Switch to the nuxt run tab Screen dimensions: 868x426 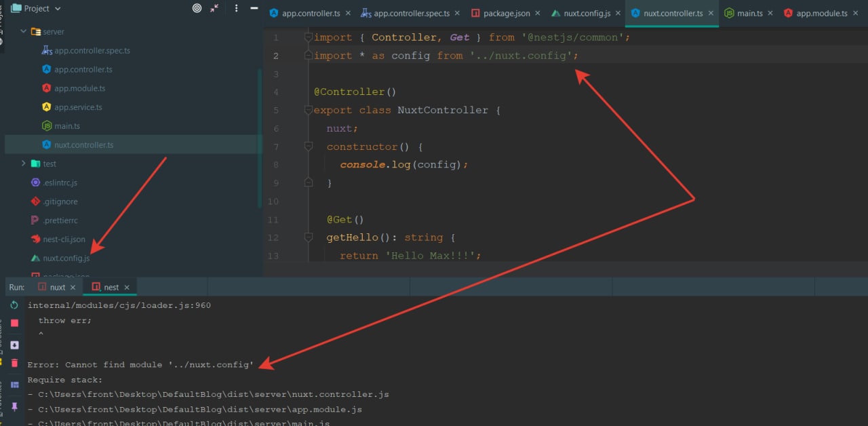pyautogui.click(x=58, y=288)
